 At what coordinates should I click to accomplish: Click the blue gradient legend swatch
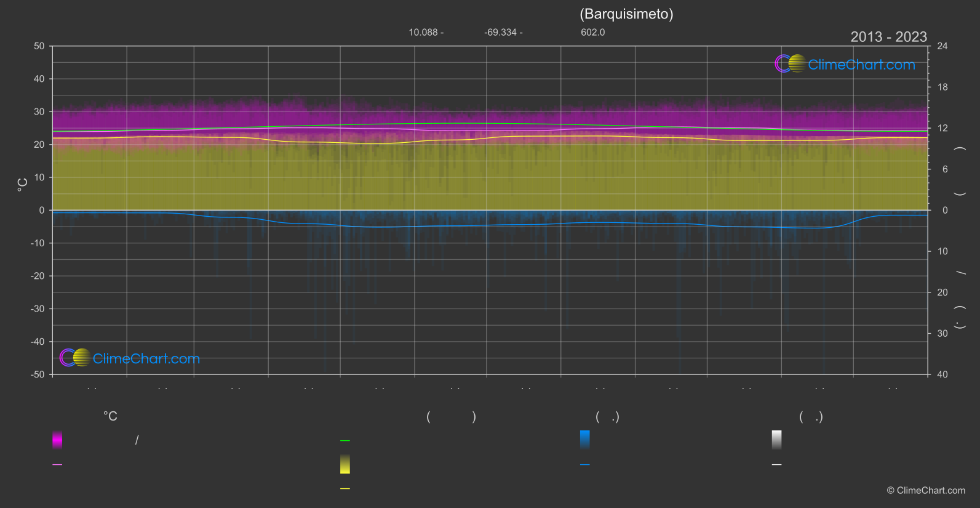pyautogui.click(x=585, y=440)
